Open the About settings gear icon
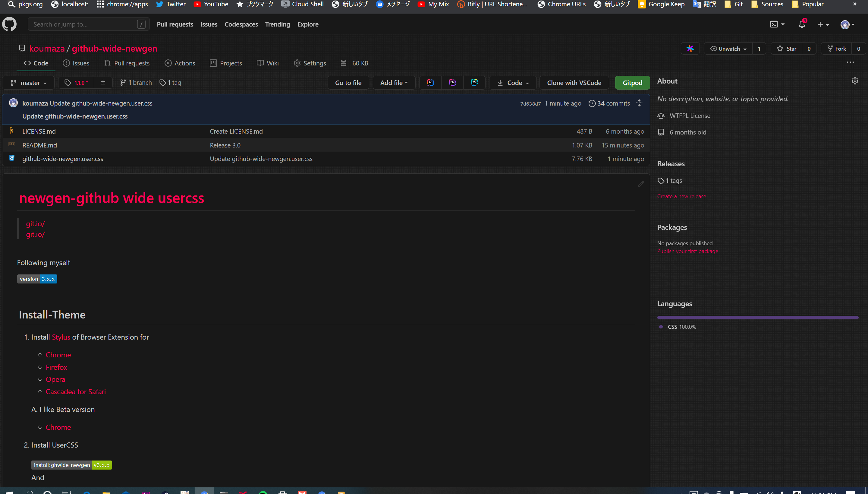 (x=855, y=81)
